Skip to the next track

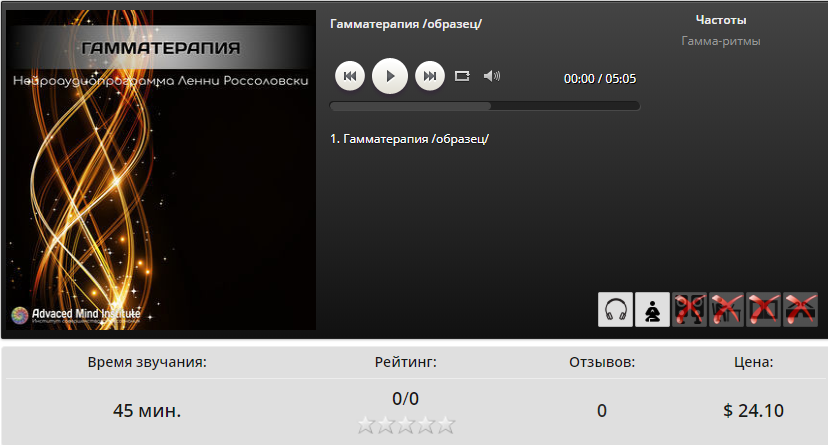pos(430,76)
